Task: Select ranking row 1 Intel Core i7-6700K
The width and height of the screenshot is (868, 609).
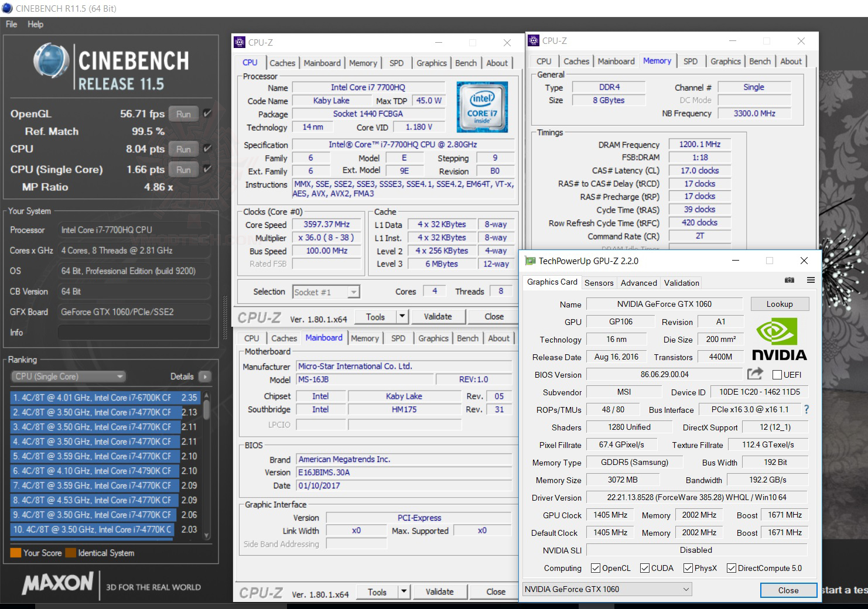Action: (x=105, y=398)
